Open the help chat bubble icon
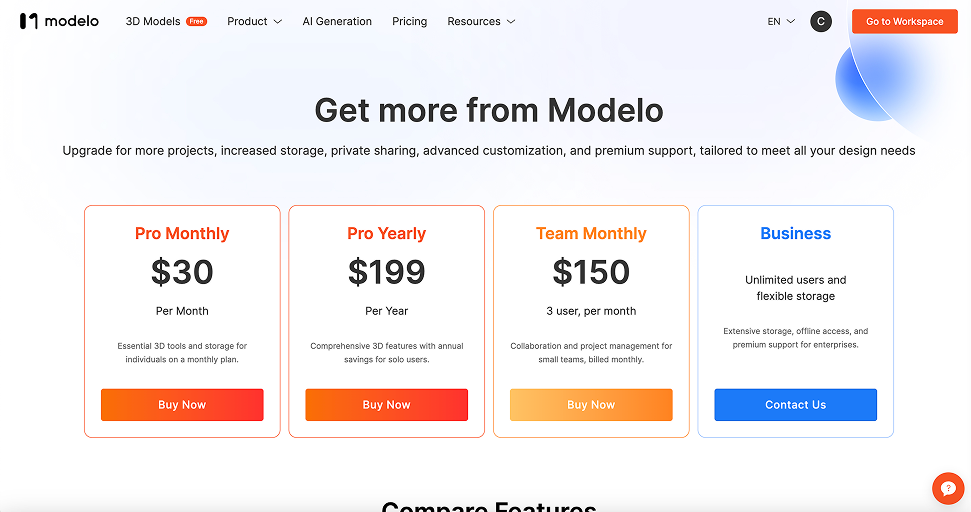Image resolution: width=971 pixels, height=512 pixels. pos(948,488)
